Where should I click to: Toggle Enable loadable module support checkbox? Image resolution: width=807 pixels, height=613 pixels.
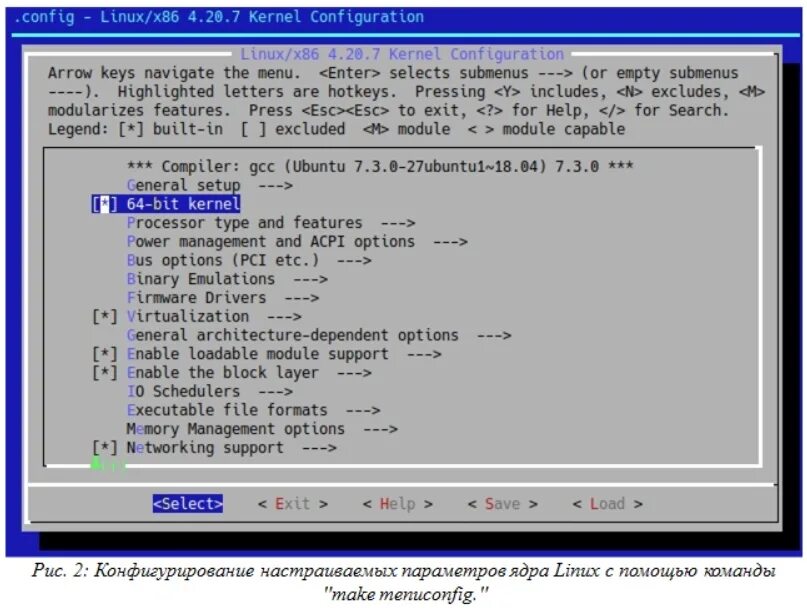coord(104,354)
